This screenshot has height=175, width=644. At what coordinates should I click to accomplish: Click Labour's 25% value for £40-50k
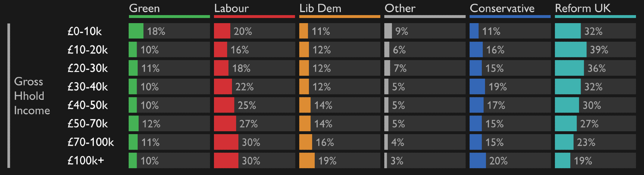click(x=247, y=105)
